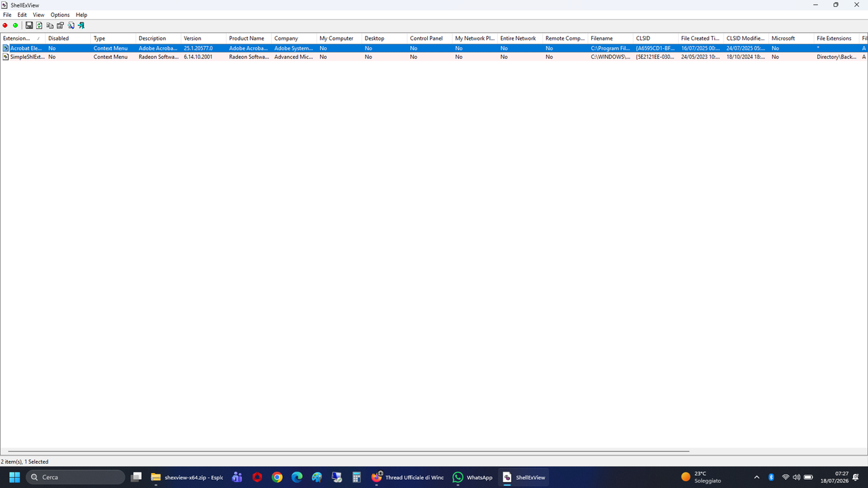
Task: Expand the hidden system tray icons chevron
Action: click(757, 477)
